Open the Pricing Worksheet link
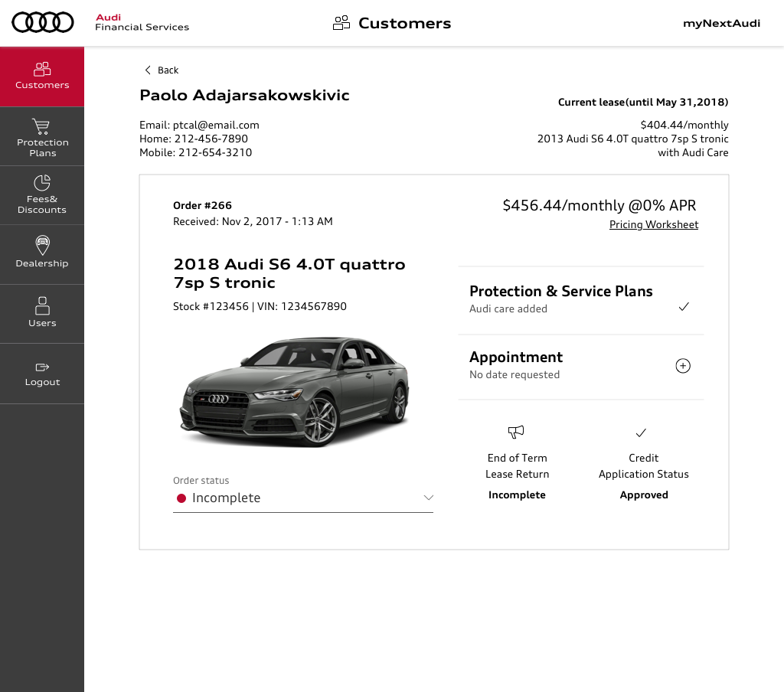This screenshot has height=692, width=784. point(654,224)
